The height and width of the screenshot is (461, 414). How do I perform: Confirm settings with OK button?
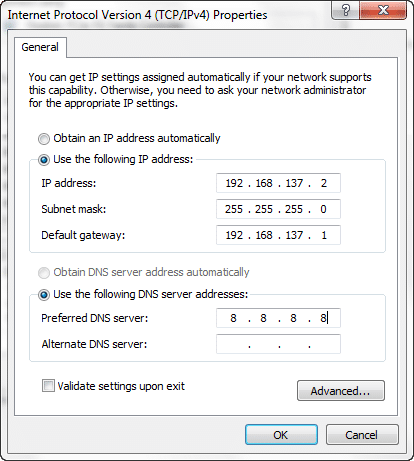click(281, 435)
